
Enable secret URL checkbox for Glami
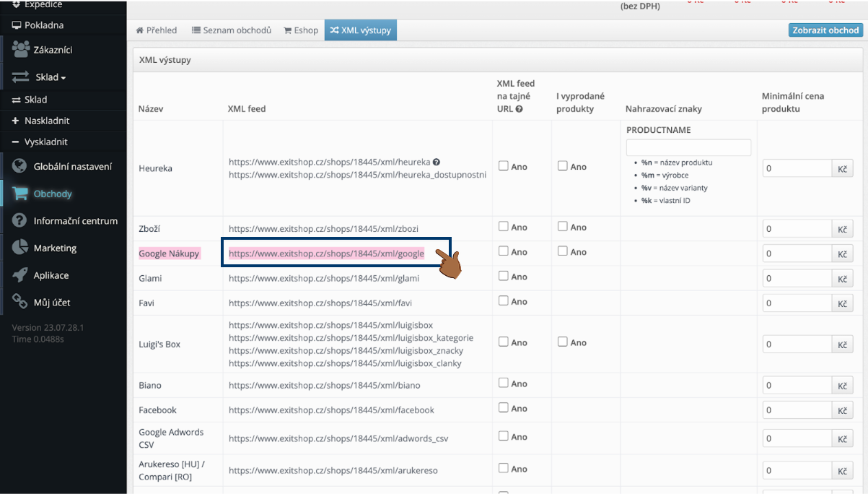point(504,276)
